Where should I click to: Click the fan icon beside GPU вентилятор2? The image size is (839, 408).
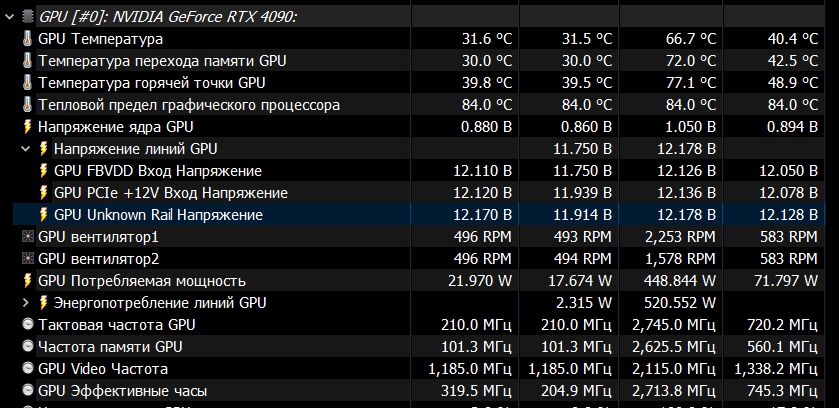click(27, 259)
